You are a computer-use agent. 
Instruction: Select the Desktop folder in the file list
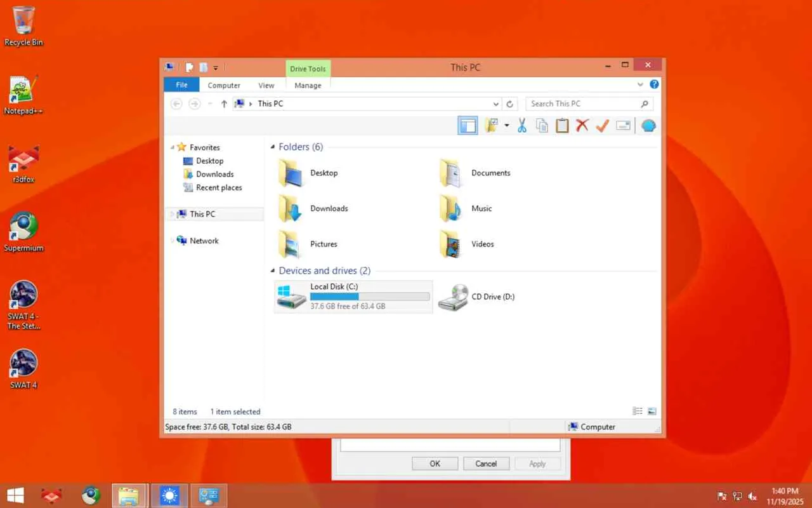[x=308, y=173]
